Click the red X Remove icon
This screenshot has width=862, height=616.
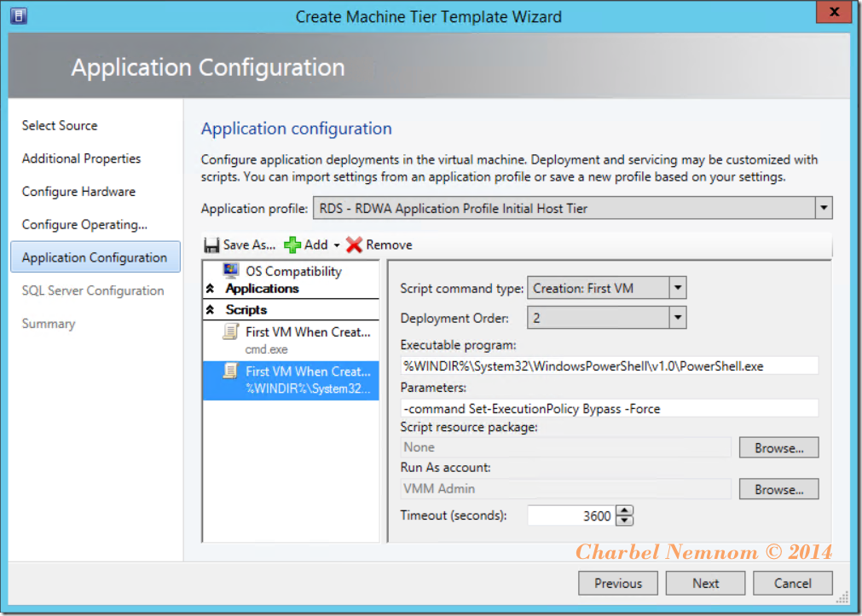[355, 245]
